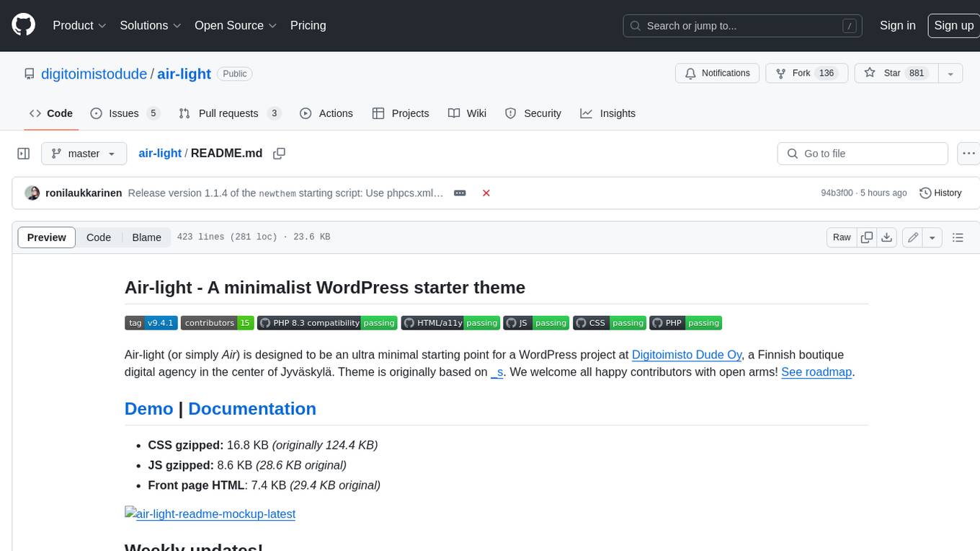Focus the Go to file field
Viewport: 980px width, 551px height.
pyautogui.click(x=863, y=154)
